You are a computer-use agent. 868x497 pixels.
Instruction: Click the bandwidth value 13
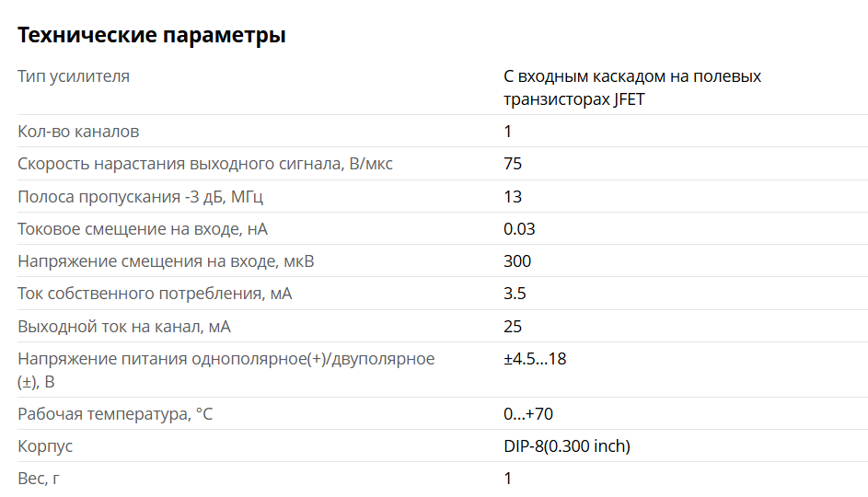pyautogui.click(x=513, y=197)
